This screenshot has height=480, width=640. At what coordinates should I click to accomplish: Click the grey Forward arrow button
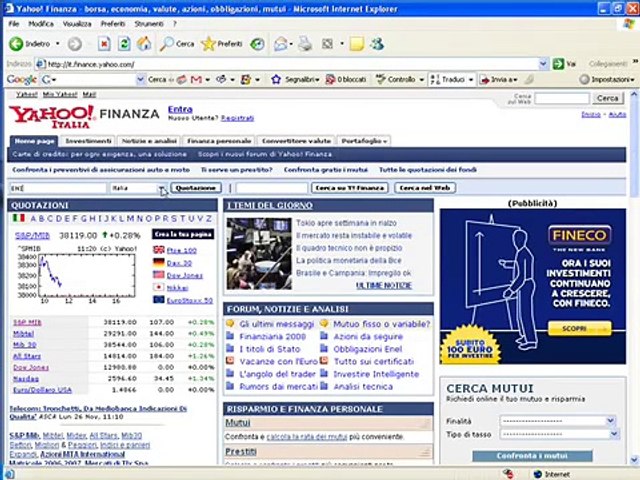pyautogui.click(x=74, y=44)
